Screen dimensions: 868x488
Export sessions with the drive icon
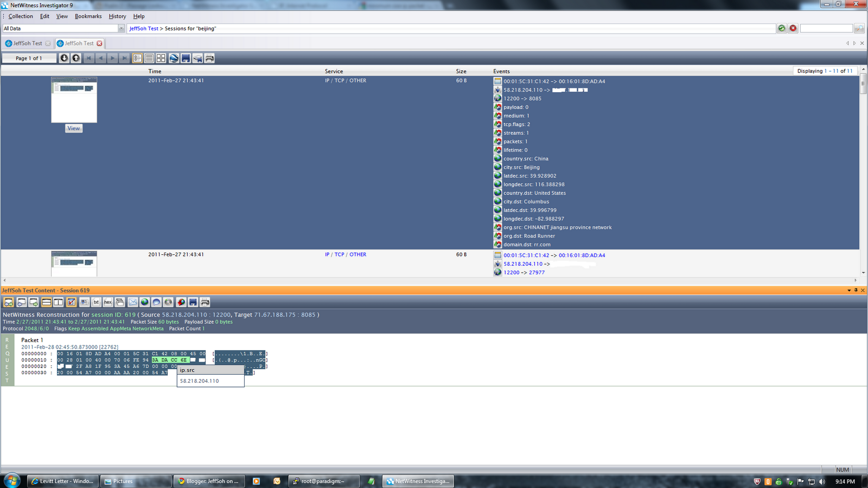[198, 58]
